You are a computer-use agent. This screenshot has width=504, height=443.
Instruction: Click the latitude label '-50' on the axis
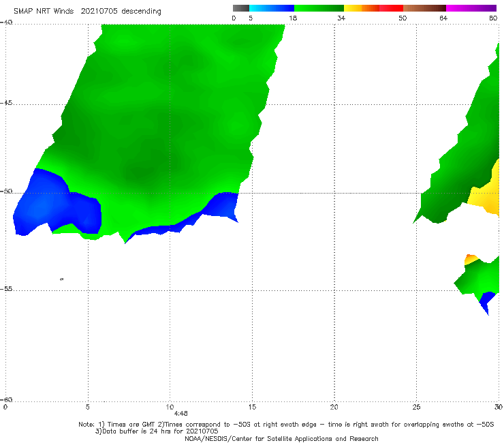click(x=6, y=192)
